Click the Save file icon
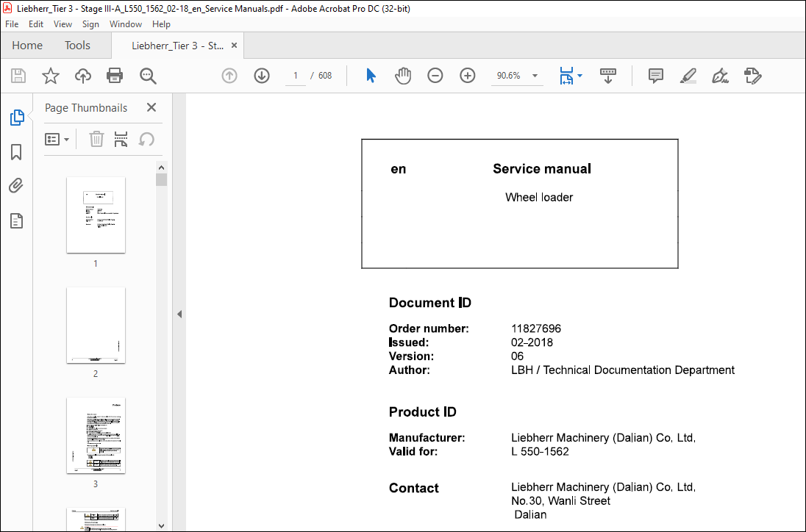The width and height of the screenshot is (806, 532). tap(18, 76)
